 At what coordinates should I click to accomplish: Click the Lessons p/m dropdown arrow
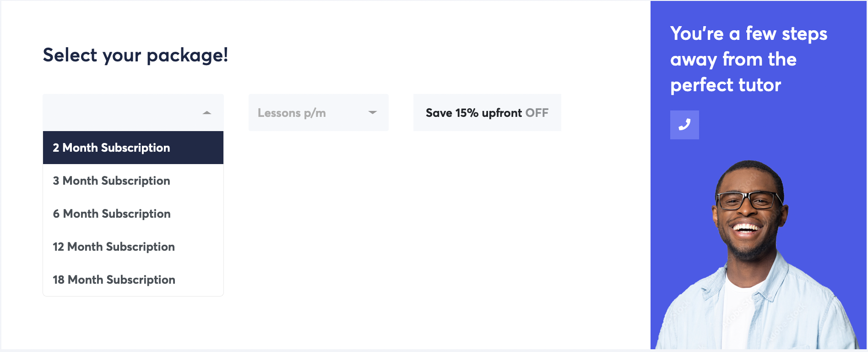[373, 113]
